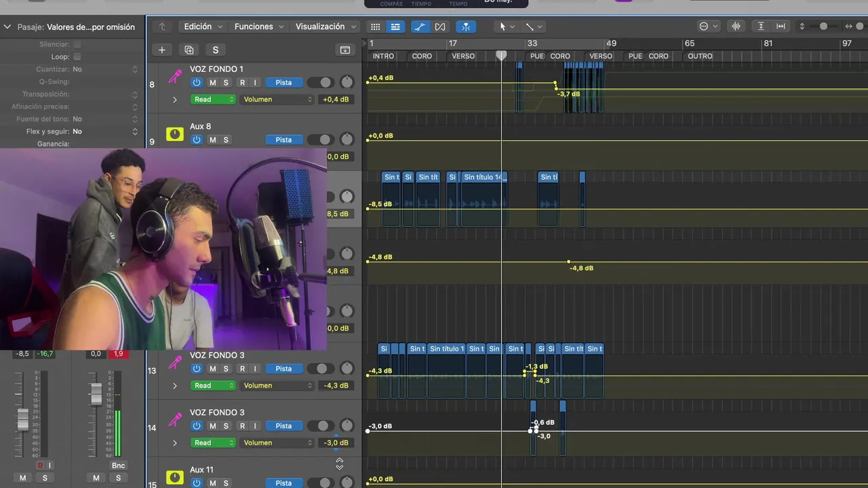
Task: Open the Visualización menu
Action: click(x=326, y=26)
